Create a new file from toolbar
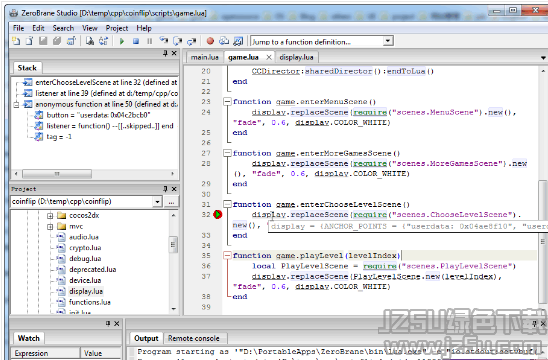This screenshot has height=360, width=548. pyautogui.click(x=16, y=41)
